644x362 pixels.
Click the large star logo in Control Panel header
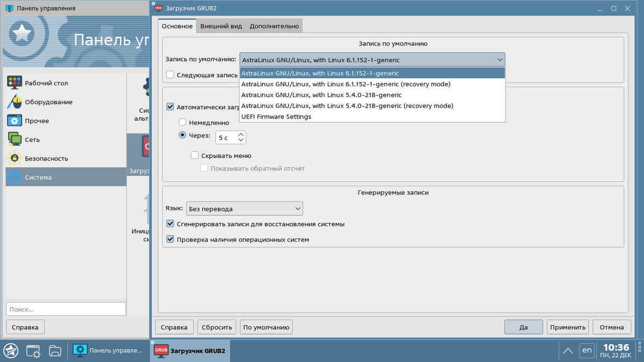click(22, 35)
